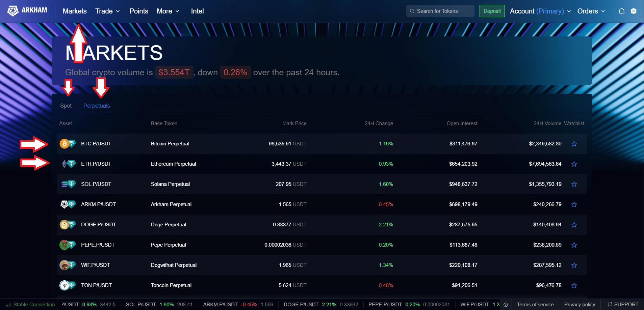The height and width of the screenshot is (310, 644).
Task: Add TON.P/USDT to watchlist star
Action: (574, 285)
